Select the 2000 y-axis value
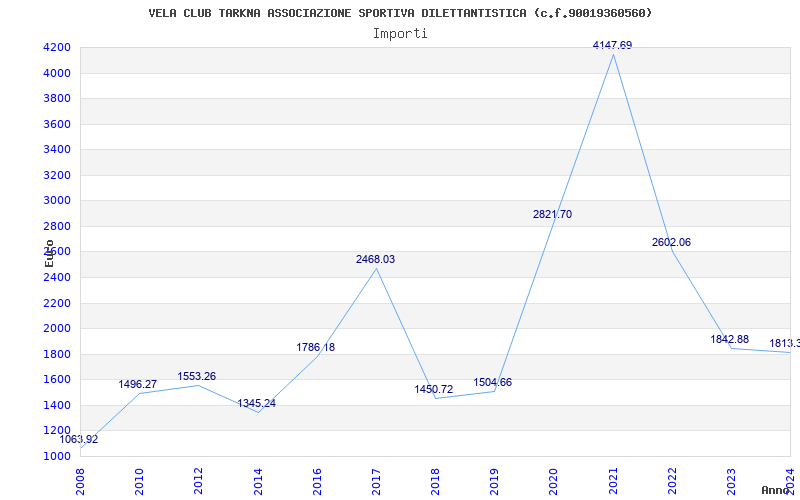The width and height of the screenshot is (800, 500). (x=58, y=329)
